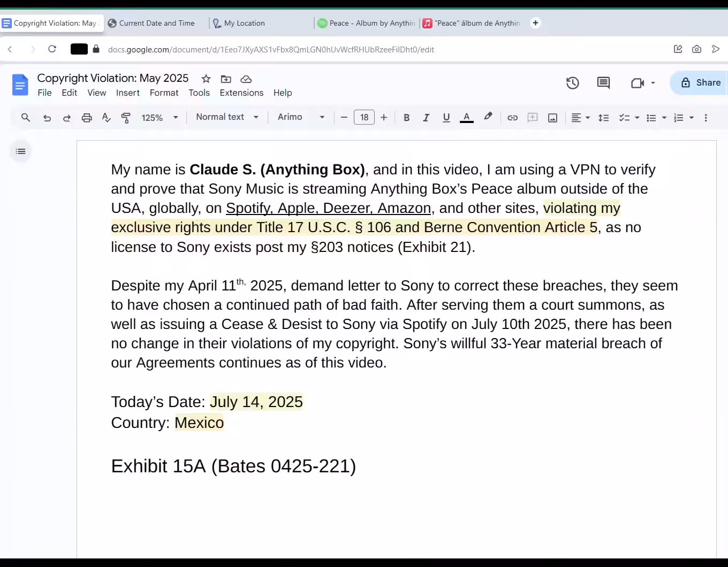Open the Help menu
The width and height of the screenshot is (728, 567).
[x=283, y=93]
